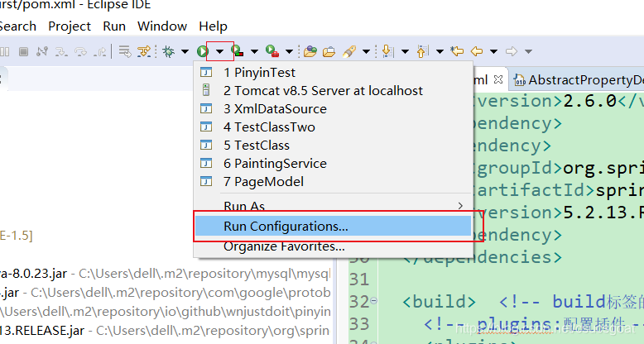Open the Next Annotation dropdown arrow
644x344 pixels.
tap(405, 52)
